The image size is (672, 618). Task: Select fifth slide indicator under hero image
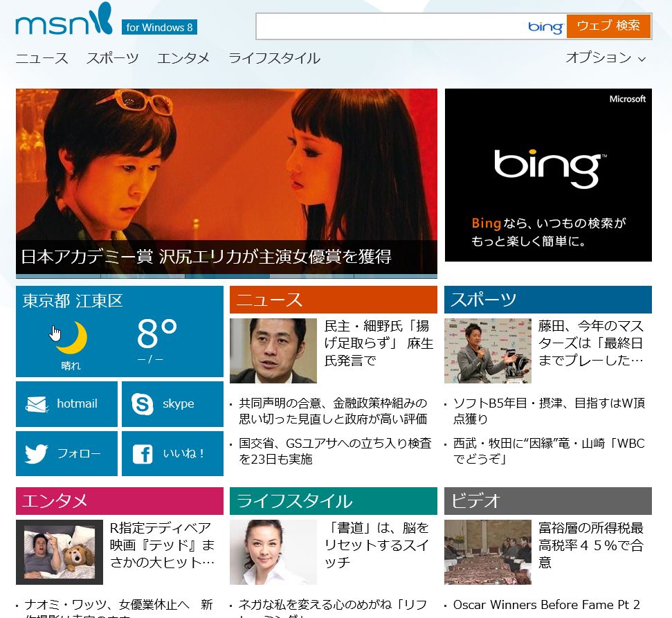[x=396, y=276]
